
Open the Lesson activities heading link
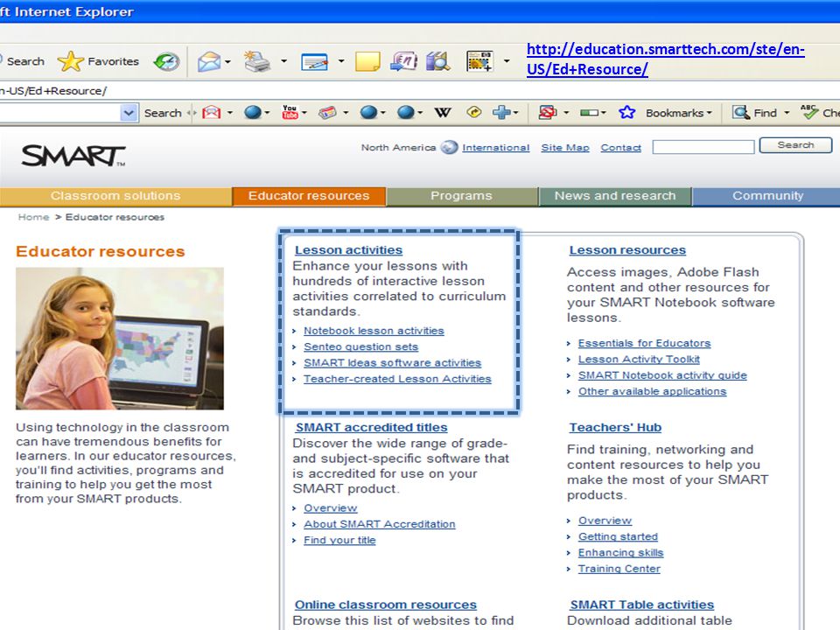point(348,250)
